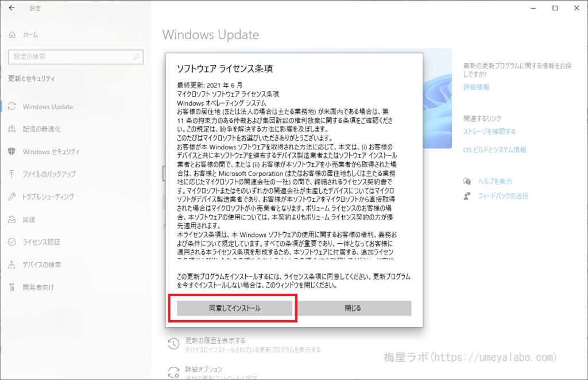588x380 pixels.
Task: Click the 回復 recovery icon
Action: coord(12,219)
